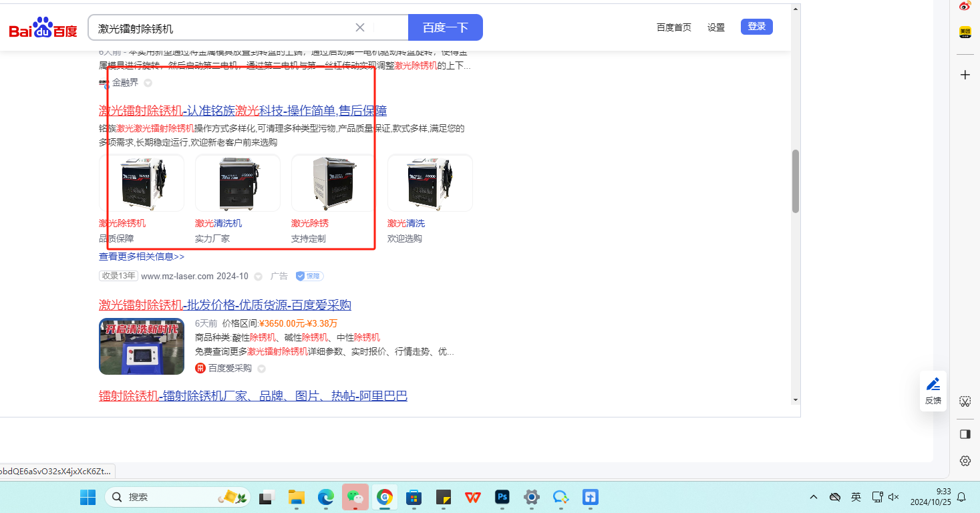Open the Meituan sidebar shortcut
980x513 pixels.
[965, 32]
